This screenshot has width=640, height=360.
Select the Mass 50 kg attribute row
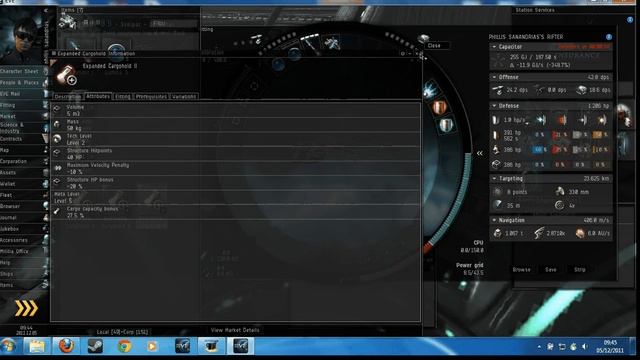236,125
